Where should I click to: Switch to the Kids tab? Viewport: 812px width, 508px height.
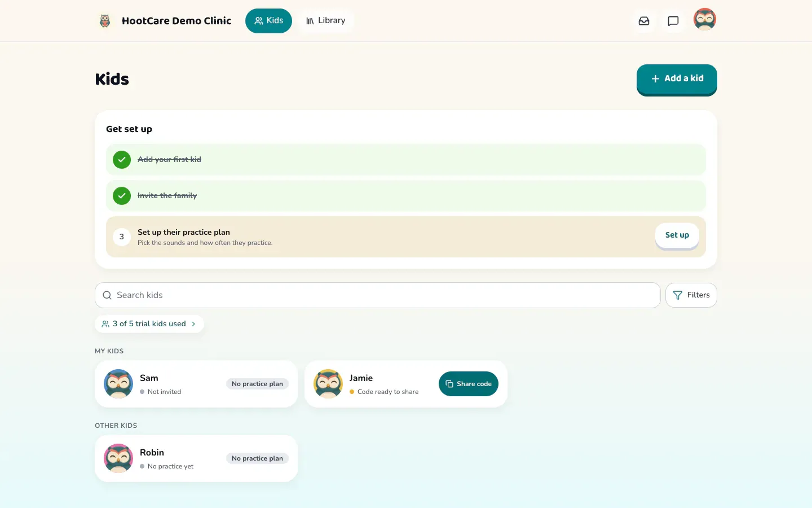268,21
